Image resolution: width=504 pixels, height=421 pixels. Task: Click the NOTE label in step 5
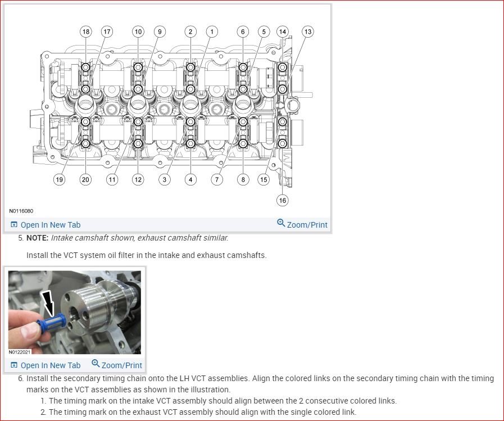click(x=37, y=238)
